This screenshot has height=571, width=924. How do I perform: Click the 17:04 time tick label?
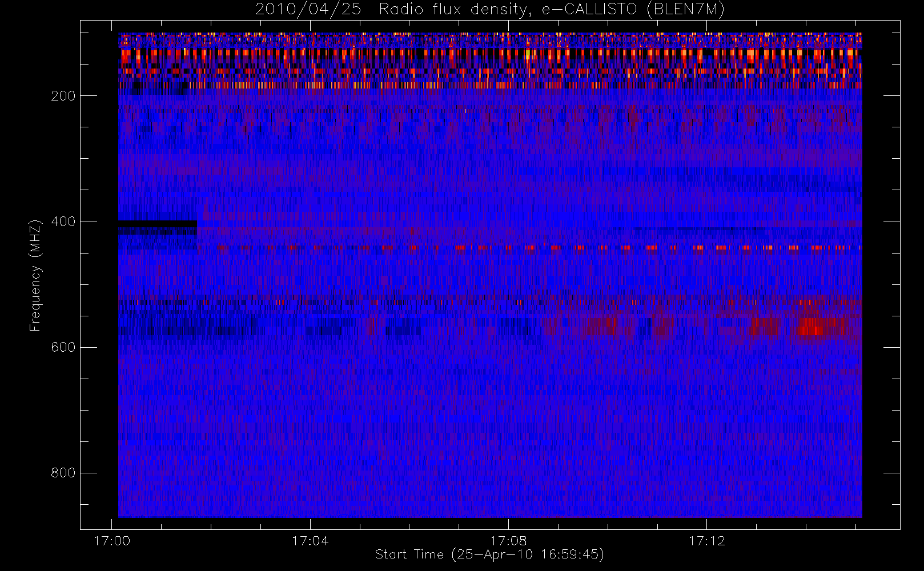pyautogui.click(x=310, y=541)
